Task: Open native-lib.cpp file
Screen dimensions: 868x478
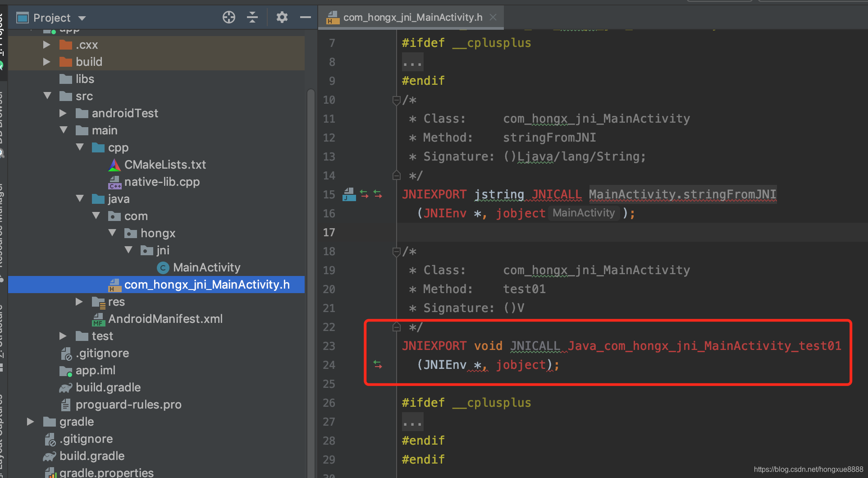Action: [x=162, y=182]
